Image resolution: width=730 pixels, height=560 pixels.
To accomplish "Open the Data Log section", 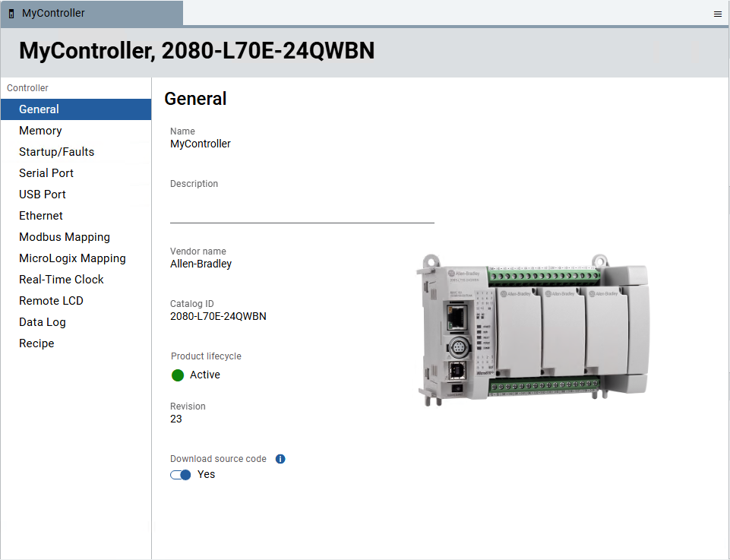I will point(43,322).
